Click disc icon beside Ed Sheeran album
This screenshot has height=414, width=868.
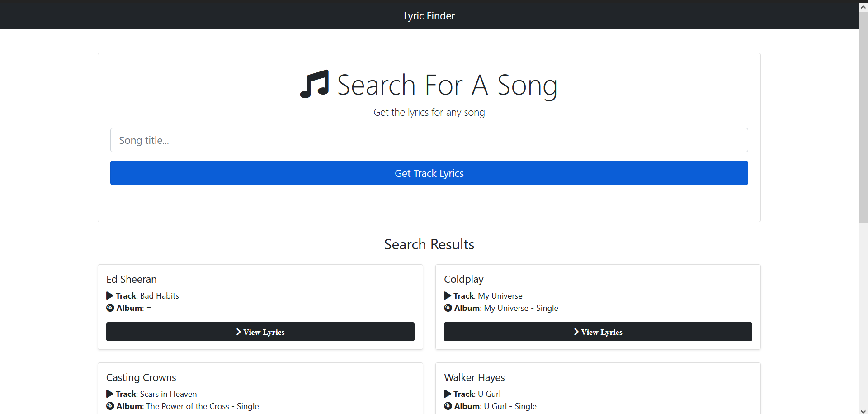click(x=110, y=308)
